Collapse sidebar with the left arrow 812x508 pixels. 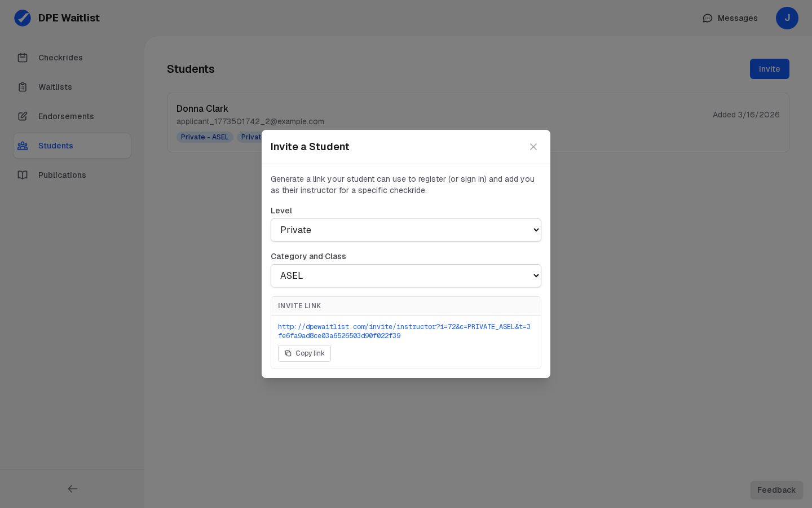click(72, 489)
